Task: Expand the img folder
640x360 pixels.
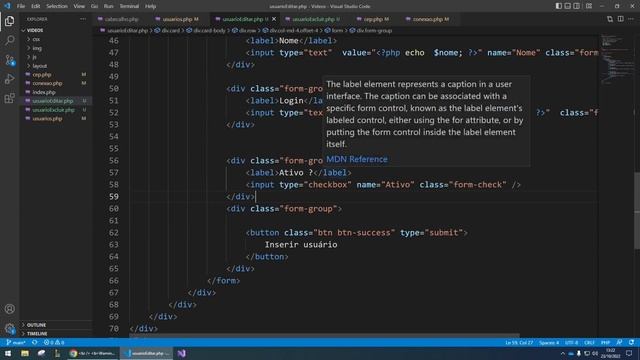Action: [37, 48]
